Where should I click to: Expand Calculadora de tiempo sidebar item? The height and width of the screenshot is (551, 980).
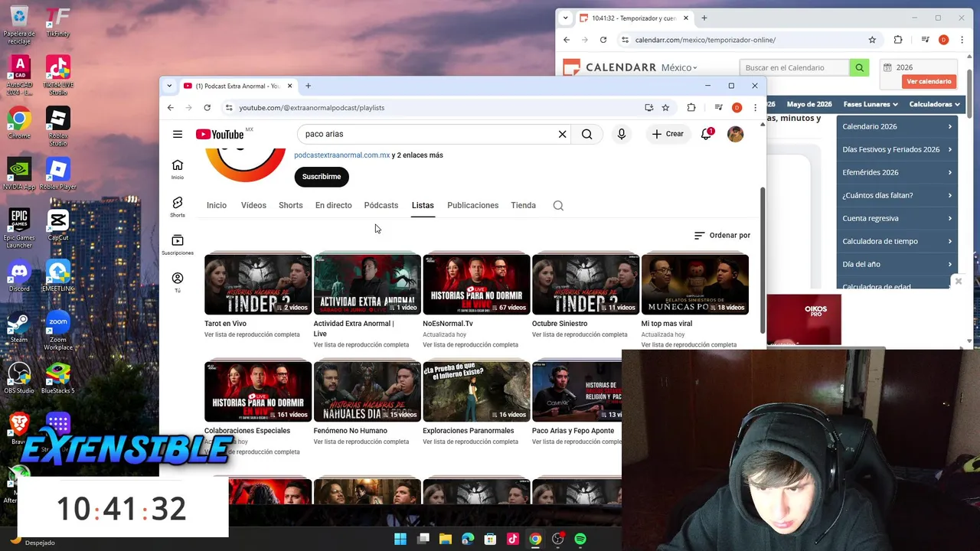(896, 241)
